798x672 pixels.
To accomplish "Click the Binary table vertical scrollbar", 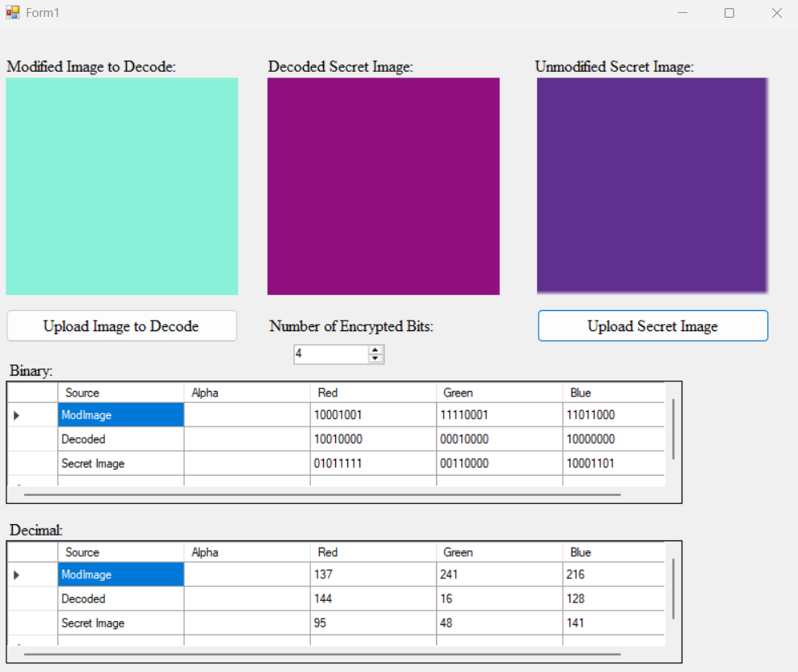I will point(673,428).
